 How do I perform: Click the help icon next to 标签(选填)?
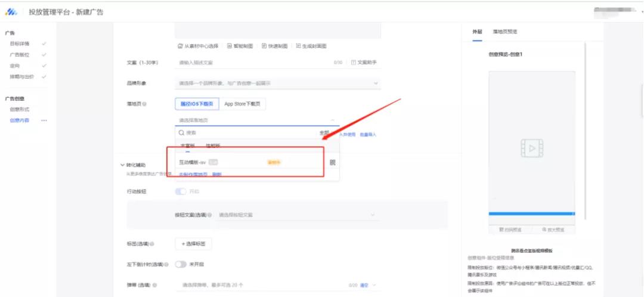(x=151, y=244)
